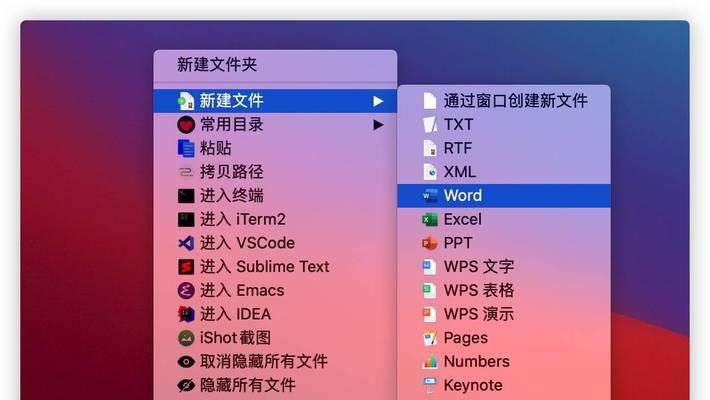Click the iShot screenshot icon

pos(186,338)
